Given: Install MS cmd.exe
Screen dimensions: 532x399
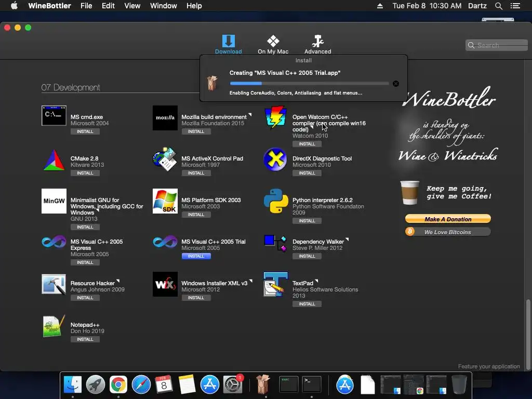Looking at the screenshot, I should tap(85, 131).
